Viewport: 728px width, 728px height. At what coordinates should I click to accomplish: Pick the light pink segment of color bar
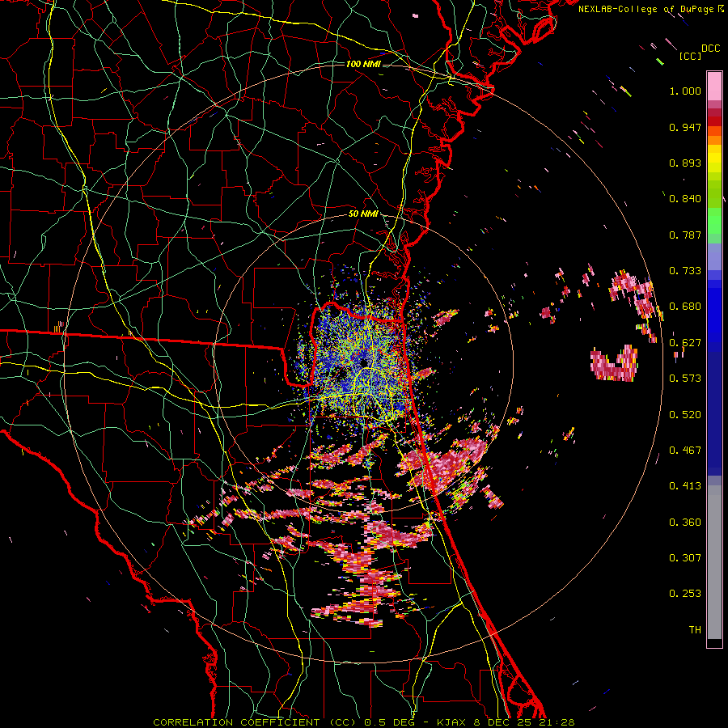714,87
